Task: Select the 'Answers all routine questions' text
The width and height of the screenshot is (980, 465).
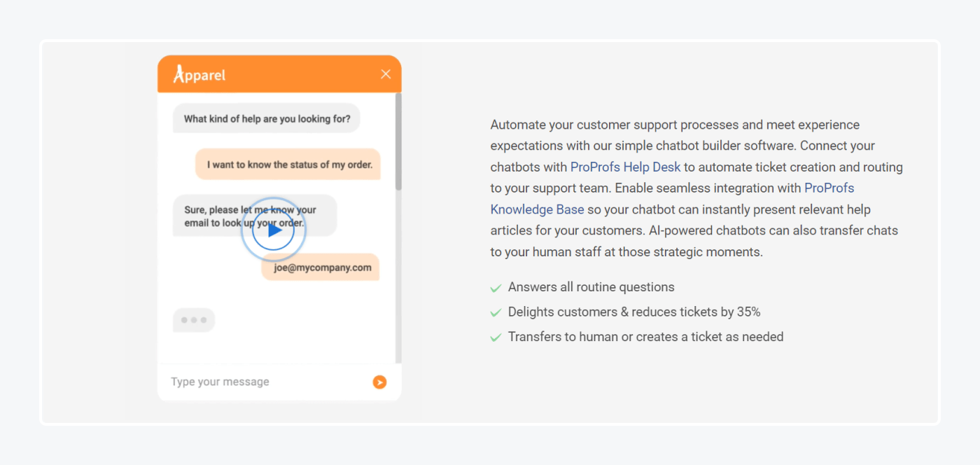Action: click(x=591, y=287)
